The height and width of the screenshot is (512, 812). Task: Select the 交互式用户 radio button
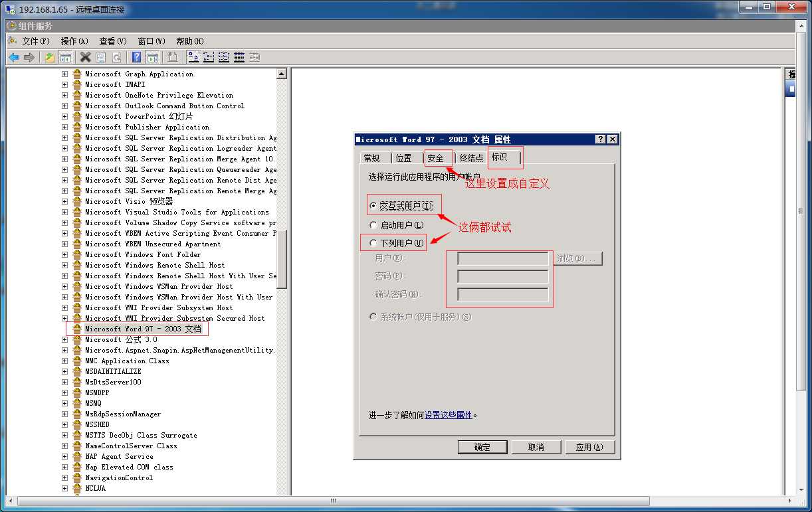point(373,206)
